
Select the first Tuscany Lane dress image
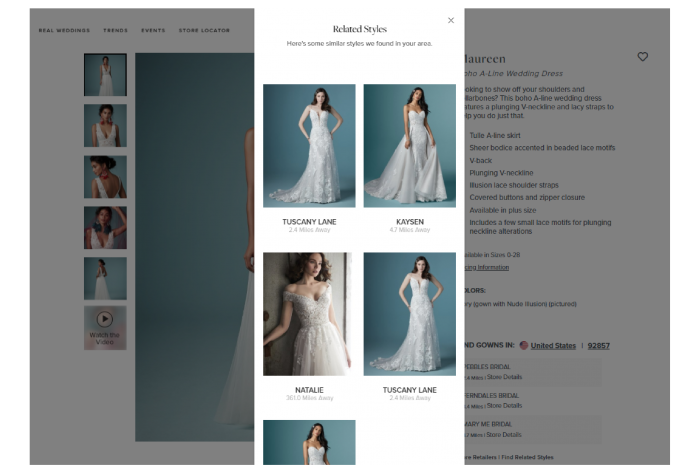(x=309, y=145)
